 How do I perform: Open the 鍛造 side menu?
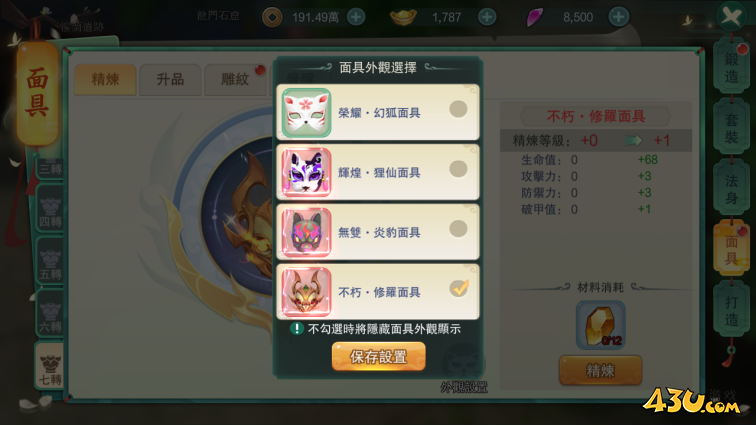pos(731,67)
